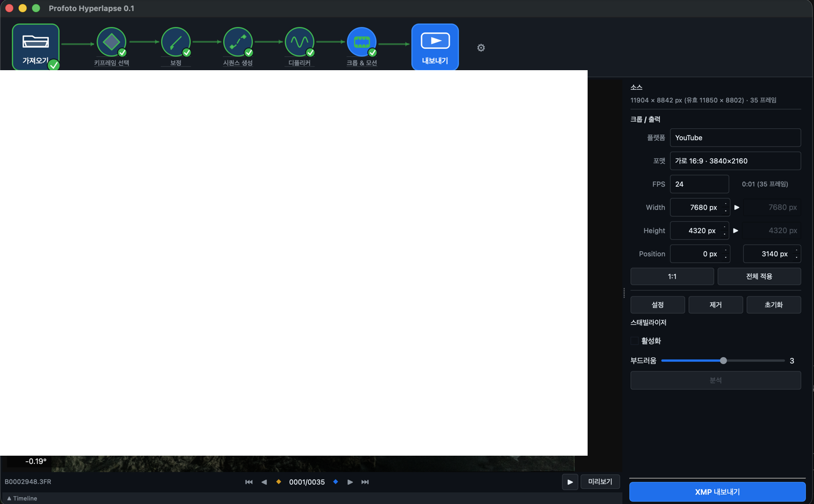
Task: Adjust the Width stepper arrows
Action: 725,207
